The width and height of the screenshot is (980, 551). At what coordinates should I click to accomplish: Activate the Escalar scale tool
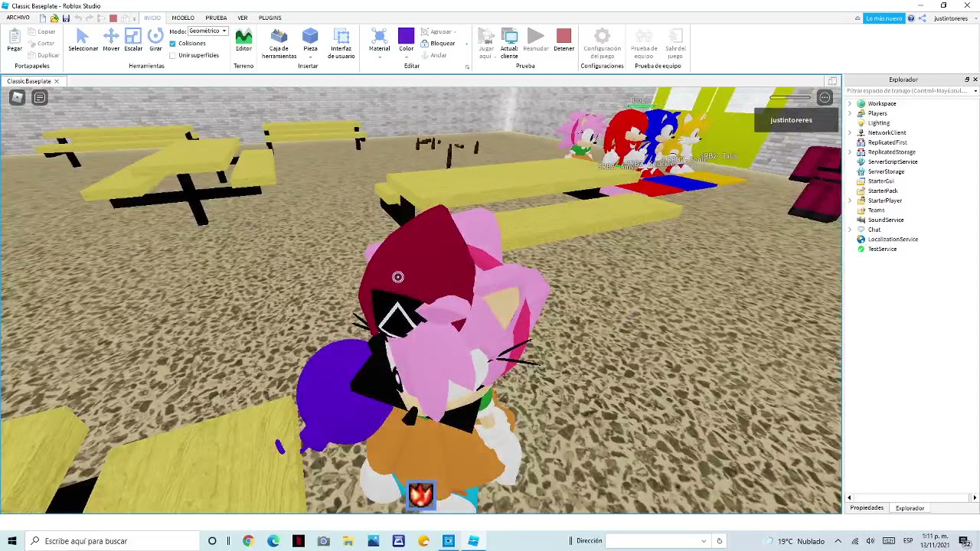click(133, 40)
